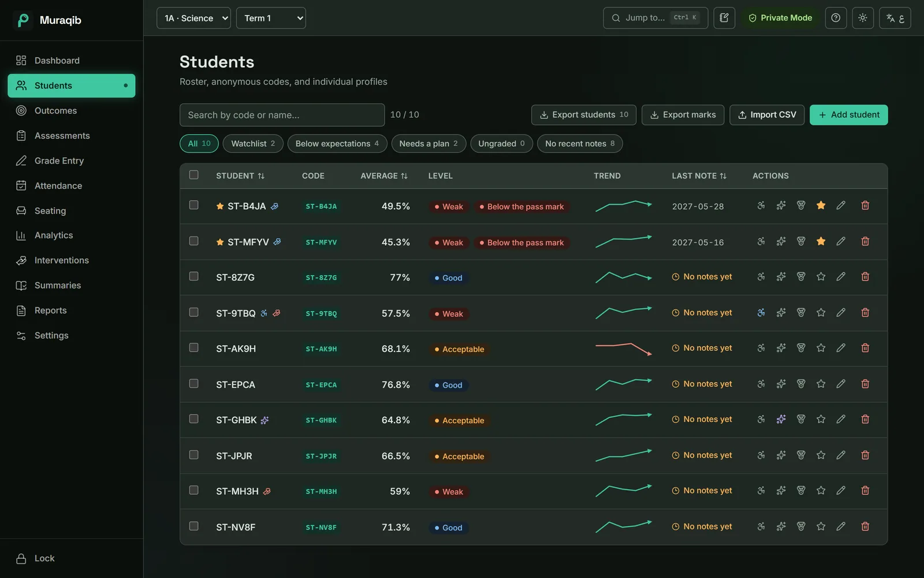Sort the table by LAST NOTE column
The width and height of the screenshot is (924, 578).
tap(699, 176)
